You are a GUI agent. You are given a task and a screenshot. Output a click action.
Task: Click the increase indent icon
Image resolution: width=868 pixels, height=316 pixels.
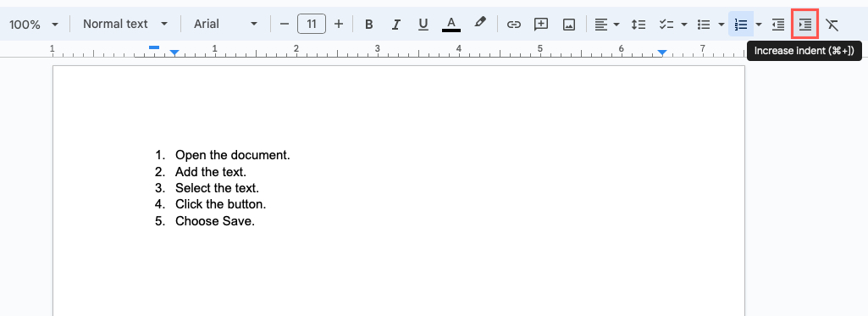pos(804,25)
